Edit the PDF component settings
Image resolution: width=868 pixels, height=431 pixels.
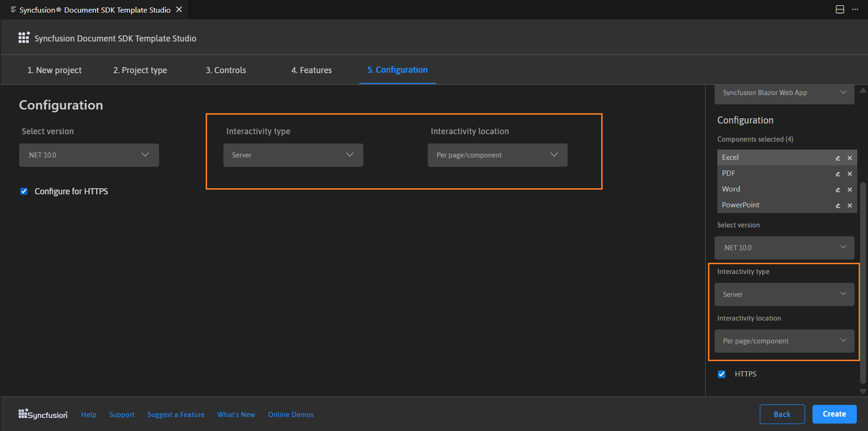point(838,174)
